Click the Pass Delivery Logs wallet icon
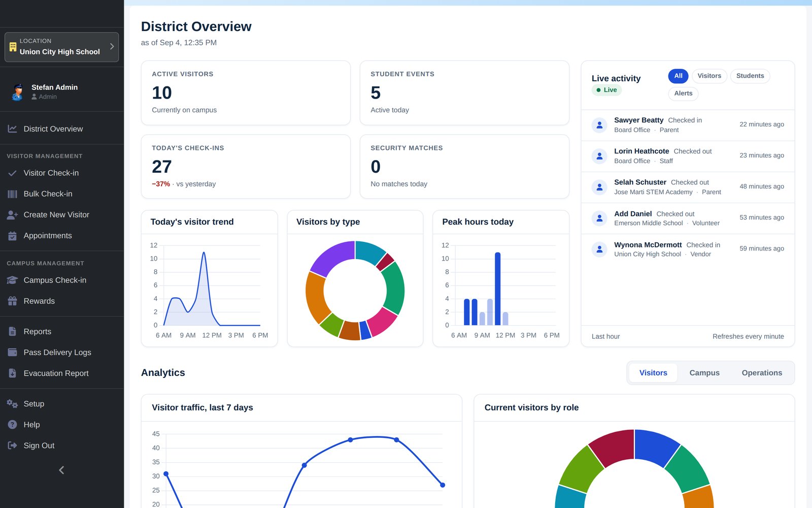The image size is (812, 508). pos(12,353)
